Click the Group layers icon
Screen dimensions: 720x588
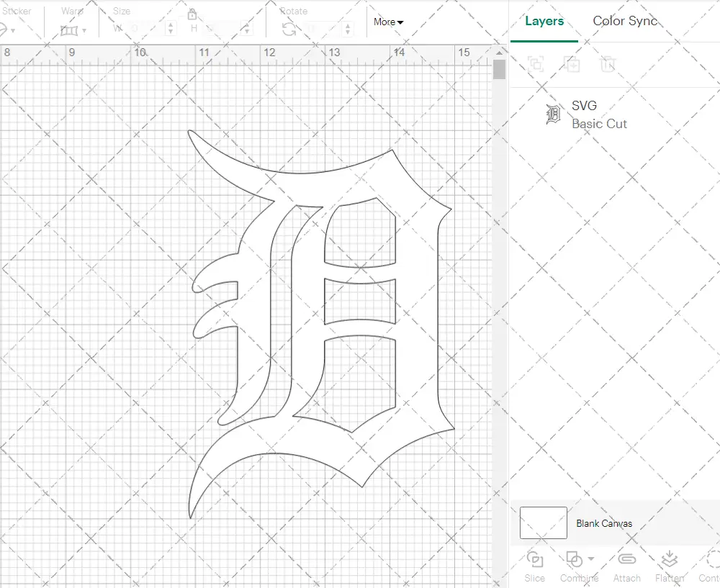536,64
